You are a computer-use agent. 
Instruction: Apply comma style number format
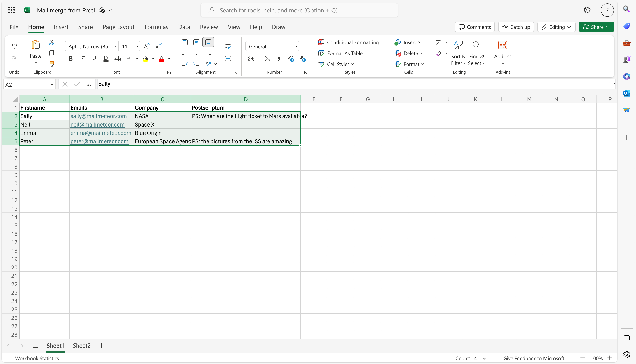pos(279,59)
